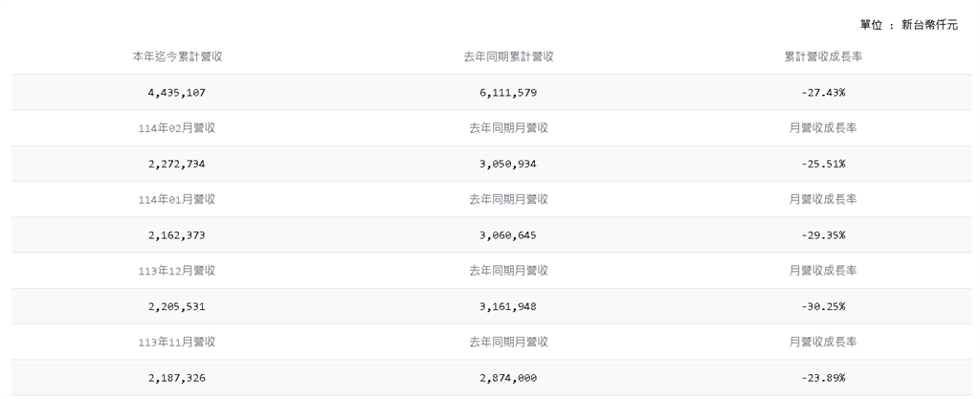
Task: Click 月營收成長率 in the 113年11月營收 row
Action: click(823, 342)
